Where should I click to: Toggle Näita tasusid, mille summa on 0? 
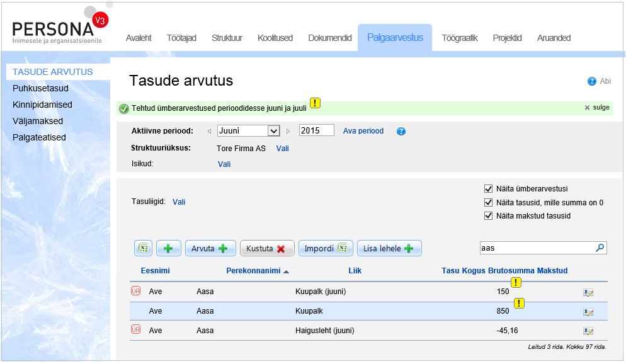point(488,202)
